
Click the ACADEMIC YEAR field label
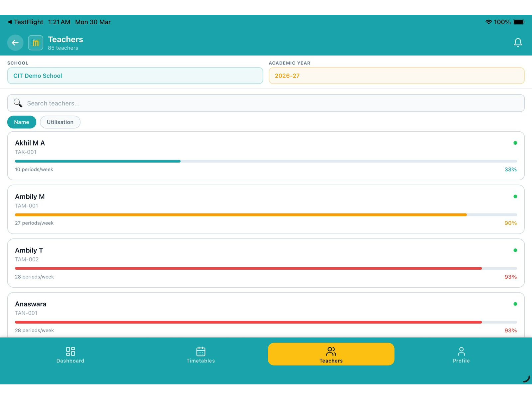[290, 63]
